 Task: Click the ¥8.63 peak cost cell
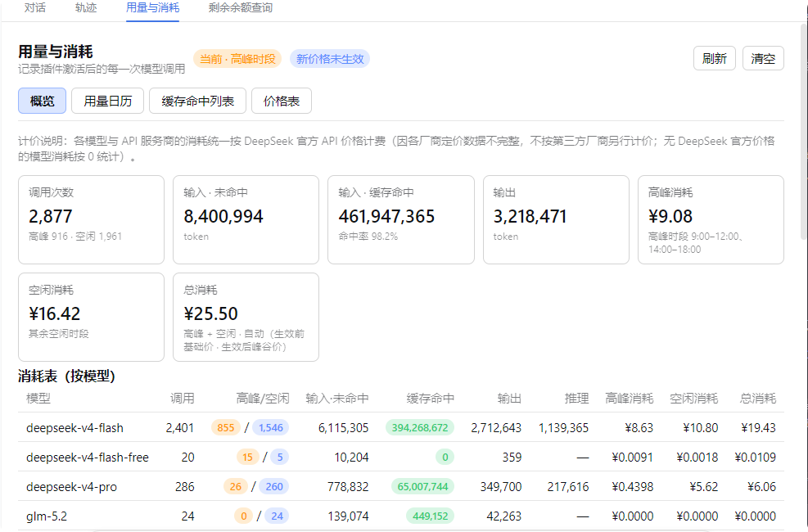pyautogui.click(x=639, y=428)
